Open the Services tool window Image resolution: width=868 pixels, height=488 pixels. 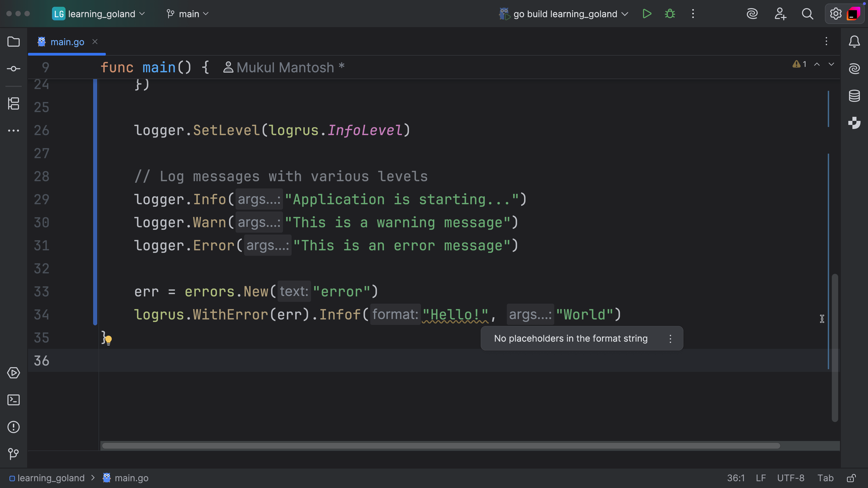[x=14, y=373]
